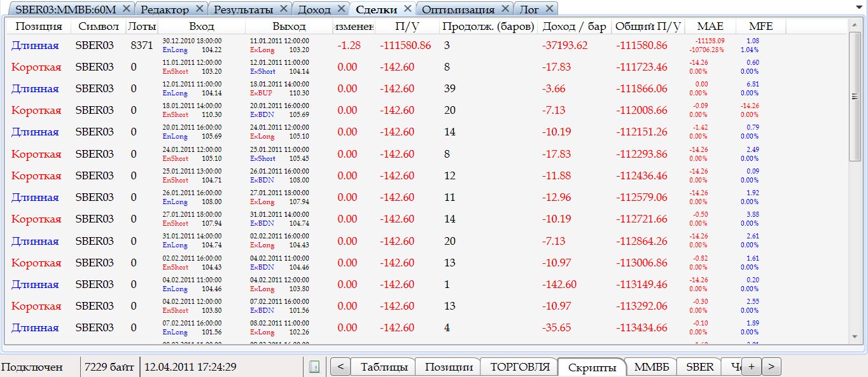Viewport: 868px width, 377px height.
Task: Select the Скрипты bottom tab
Action: click(592, 367)
